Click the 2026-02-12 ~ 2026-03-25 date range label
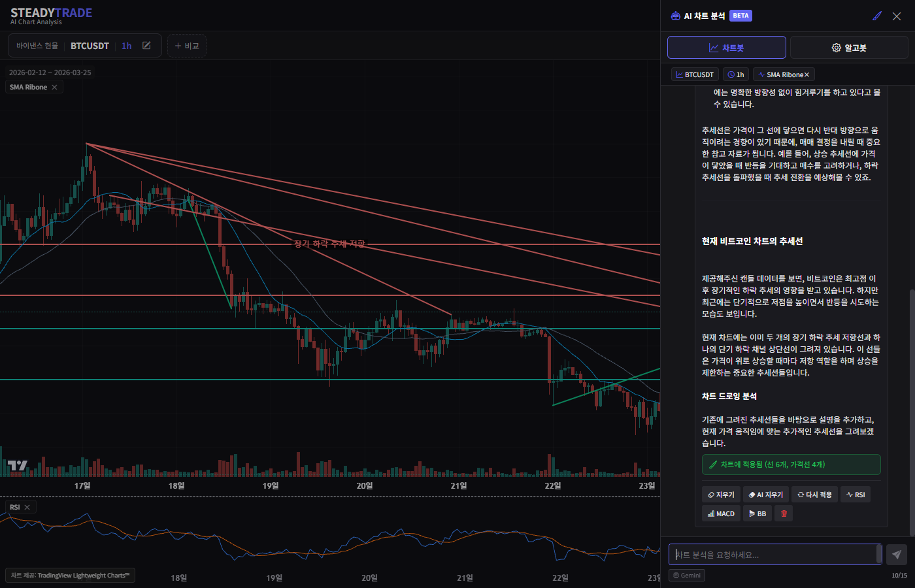This screenshot has height=588, width=915. tap(50, 73)
